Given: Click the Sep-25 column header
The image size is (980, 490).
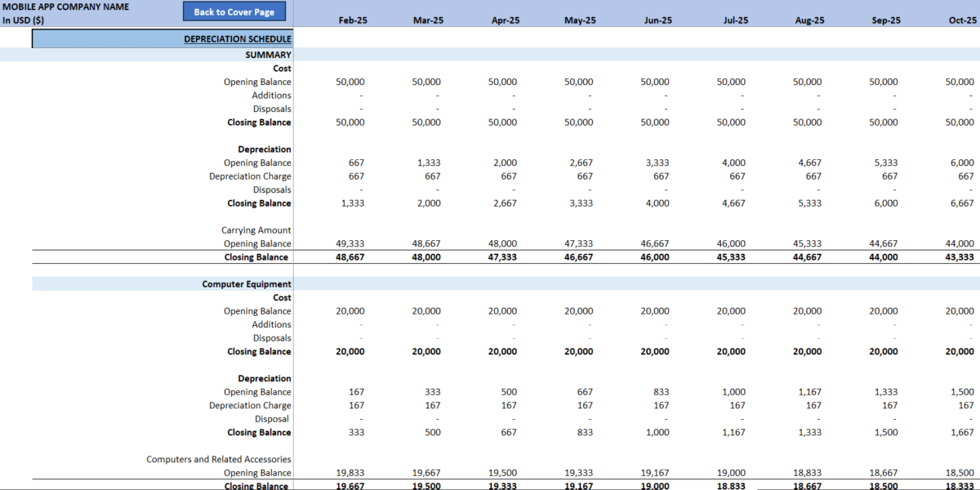Looking at the screenshot, I should (x=886, y=20).
